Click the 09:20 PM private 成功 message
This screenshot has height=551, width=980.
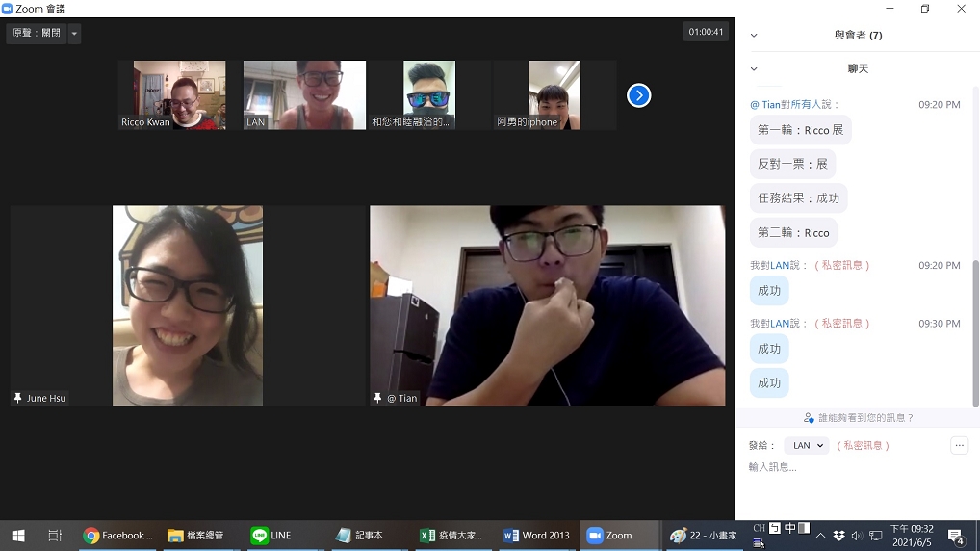(x=769, y=291)
